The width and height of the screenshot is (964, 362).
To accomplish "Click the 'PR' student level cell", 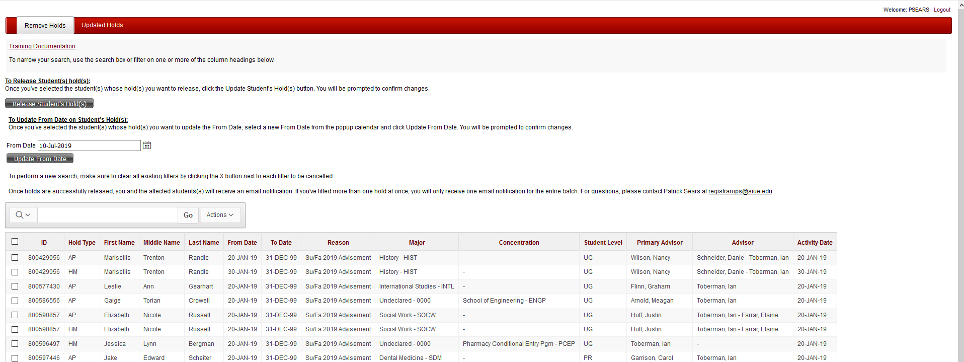I will pos(587,357).
